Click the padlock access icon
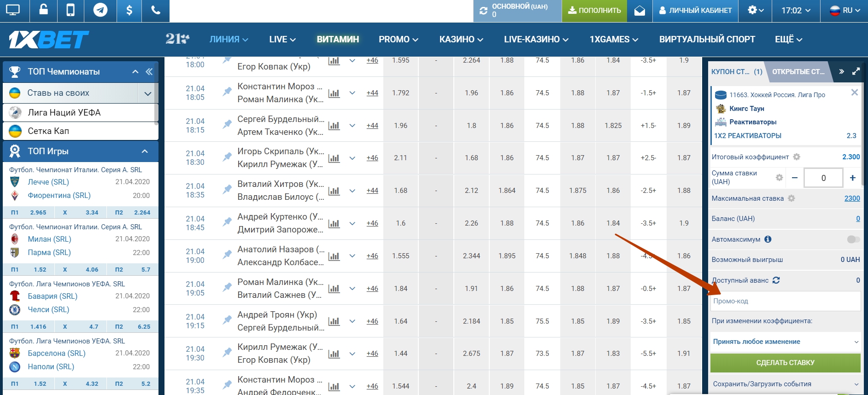Screen dimensions: 868x395 43,10
